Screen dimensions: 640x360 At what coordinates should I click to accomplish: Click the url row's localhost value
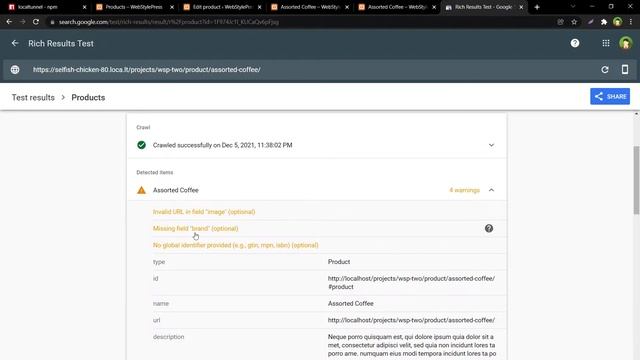tap(411, 320)
